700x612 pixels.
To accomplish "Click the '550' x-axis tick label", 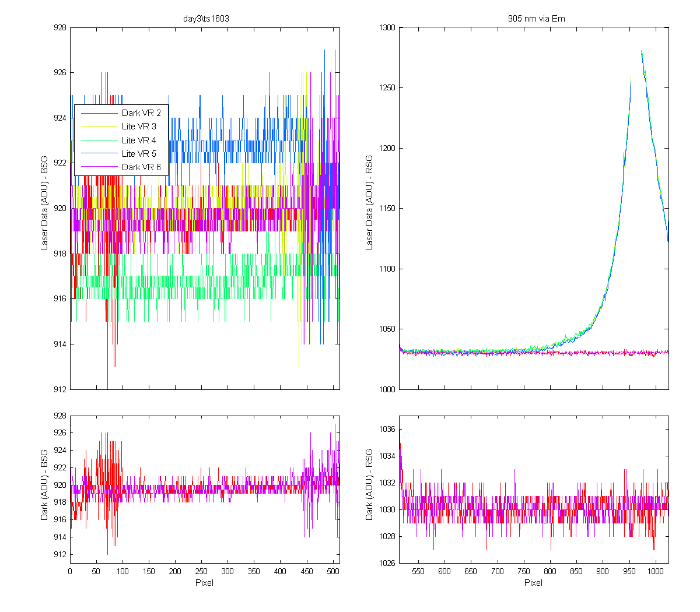I will pyautogui.click(x=418, y=572).
